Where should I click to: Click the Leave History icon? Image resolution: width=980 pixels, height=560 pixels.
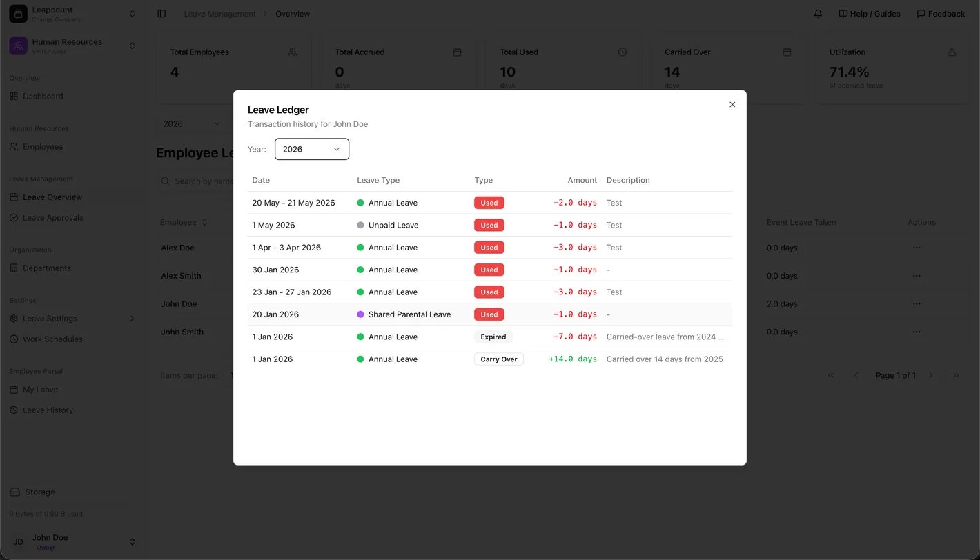coord(14,410)
